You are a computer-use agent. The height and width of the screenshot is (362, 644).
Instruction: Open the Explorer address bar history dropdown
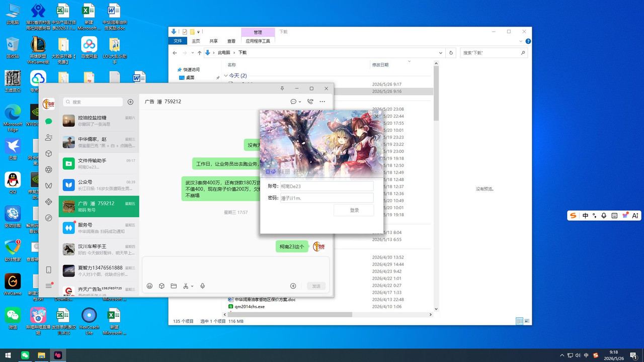click(x=441, y=53)
